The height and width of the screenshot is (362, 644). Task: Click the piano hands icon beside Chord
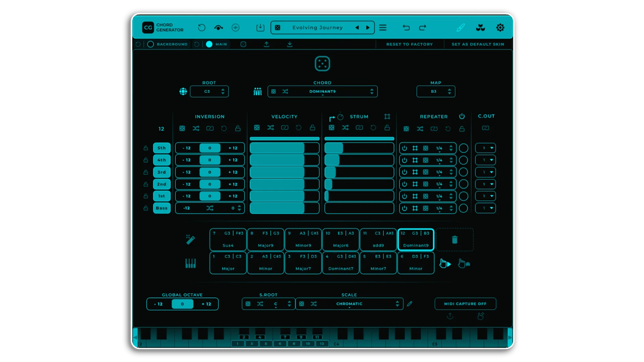point(258,92)
